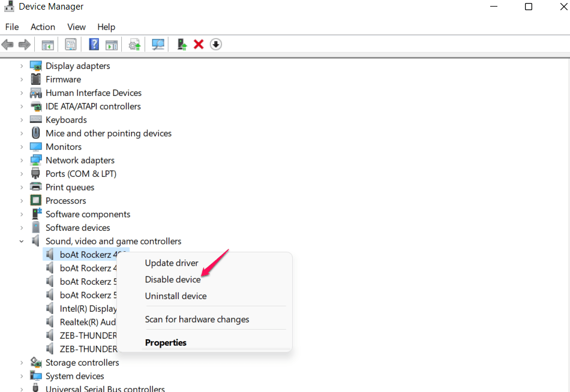570x392 pixels.
Task: Minimize the Device Manager window
Action: pos(494,7)
